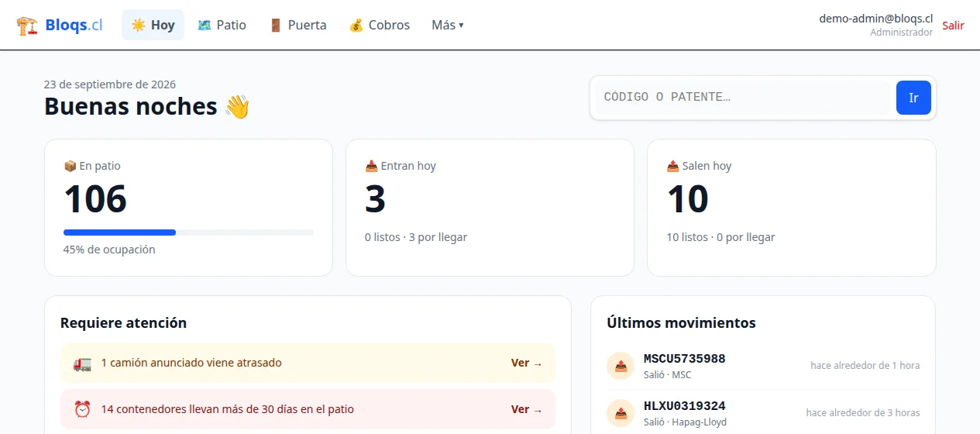Click the date 23 de septiembre de 2026

[x=110, y=84]
